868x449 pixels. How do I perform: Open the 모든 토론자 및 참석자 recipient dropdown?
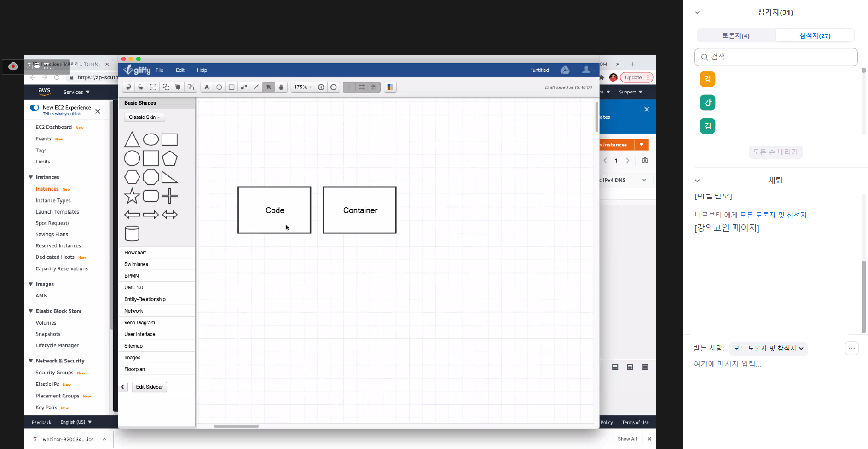pyautogui.click(x=768, y=349)
